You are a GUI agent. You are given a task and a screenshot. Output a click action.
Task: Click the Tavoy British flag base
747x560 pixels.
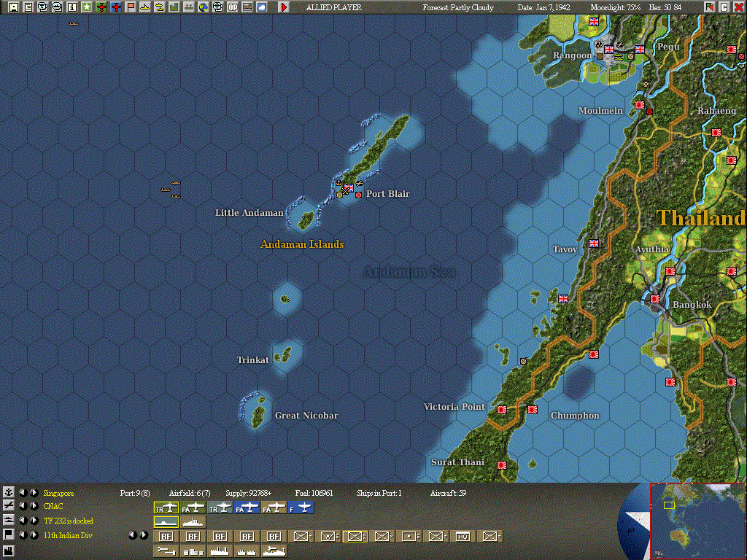click(594, 244)
